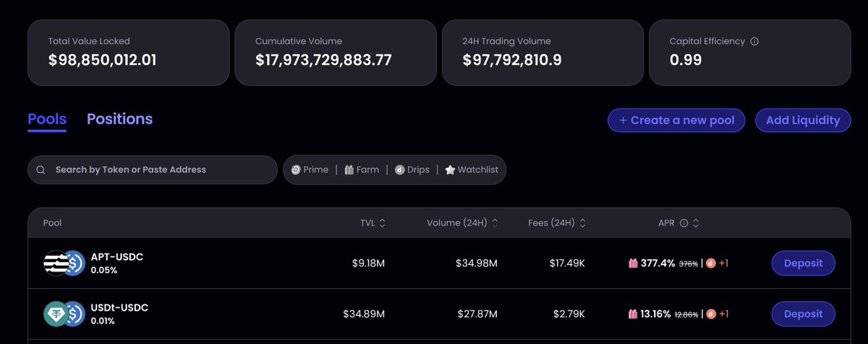
Task: Enable the Watchlist filter
Action: tap(471, 169)
